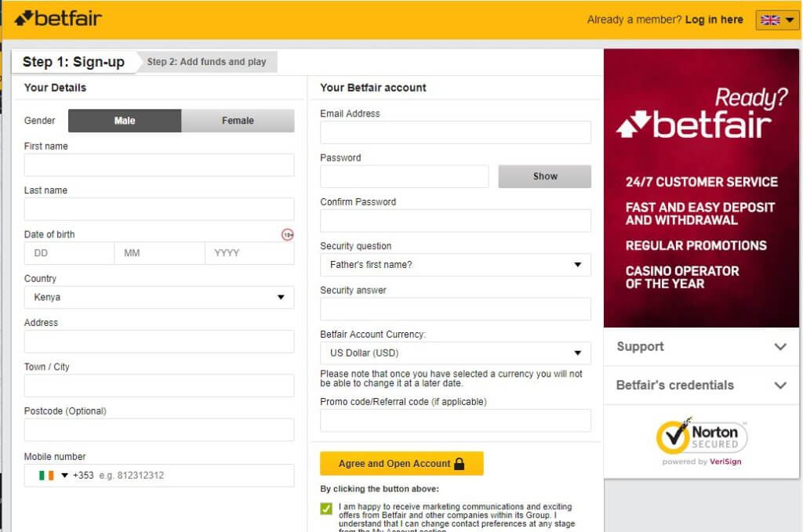The height and width of the screenshot is (532, 803).
Task: Open mobile country code dropdown arrow
Action: 64,476
